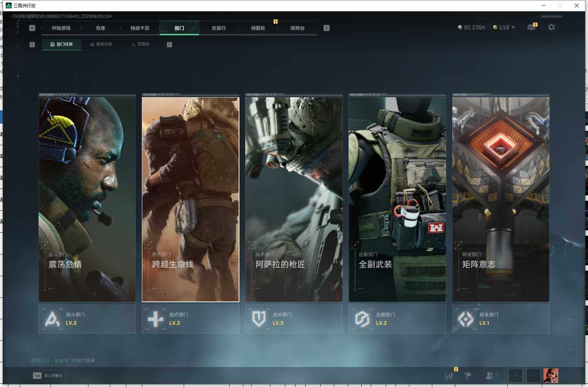Click the silver currency coin icon
The image size is (588, 387).
tap(460, 27)
